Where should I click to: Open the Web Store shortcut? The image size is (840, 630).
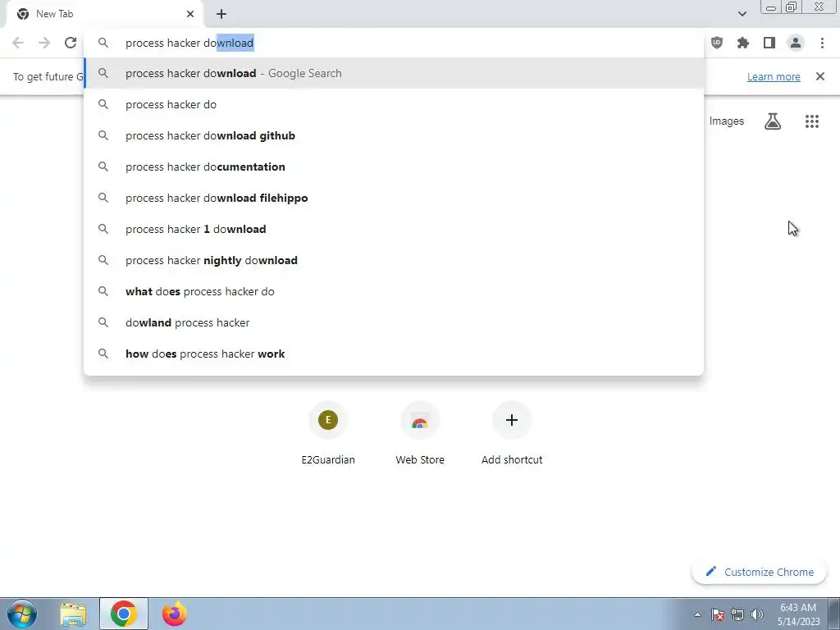[420, 433]
